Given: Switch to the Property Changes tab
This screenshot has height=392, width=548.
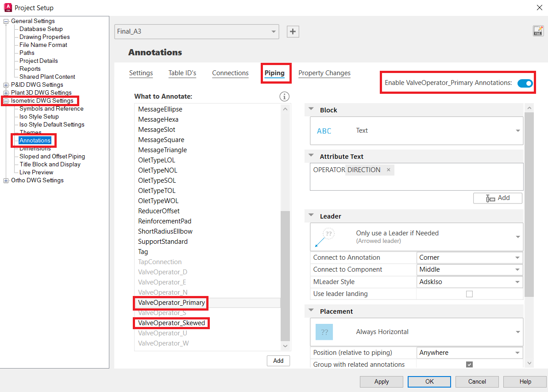Looking at the screenshot, I should pyautogui.click(x=324, y=73).
